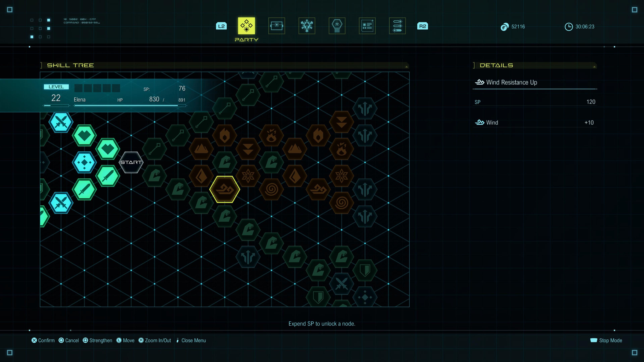Select the green heart node touching START
The image size is (644, 362).
108,149
